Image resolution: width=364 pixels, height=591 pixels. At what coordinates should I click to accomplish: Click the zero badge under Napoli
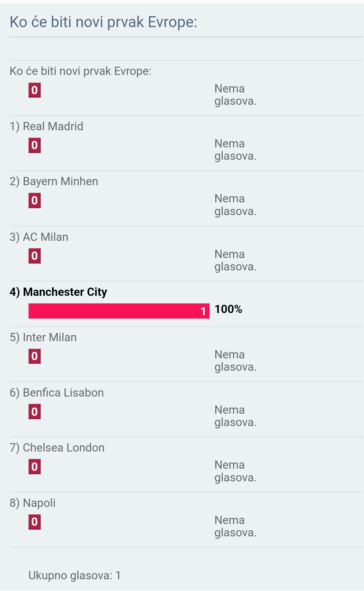(x=35, y=522)
